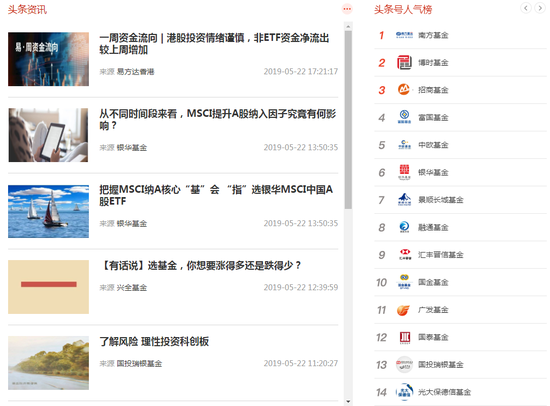
Task: Click the 广发基金 logo icon
Action: click(403, 310)
